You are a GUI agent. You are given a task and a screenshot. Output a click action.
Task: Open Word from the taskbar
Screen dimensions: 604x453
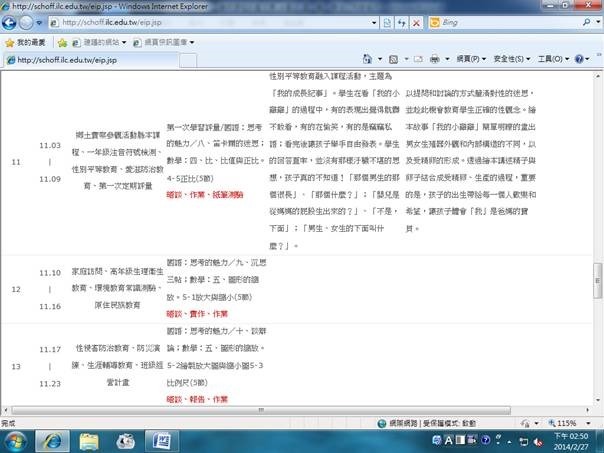pyautogui.click(x=164, y=441)
